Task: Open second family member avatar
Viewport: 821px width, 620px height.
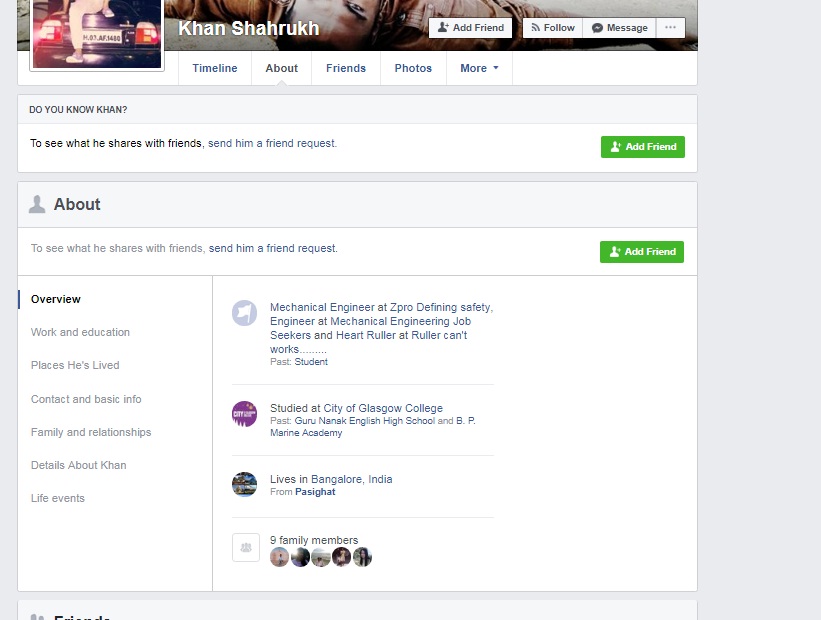Action: tap(300, 557)
